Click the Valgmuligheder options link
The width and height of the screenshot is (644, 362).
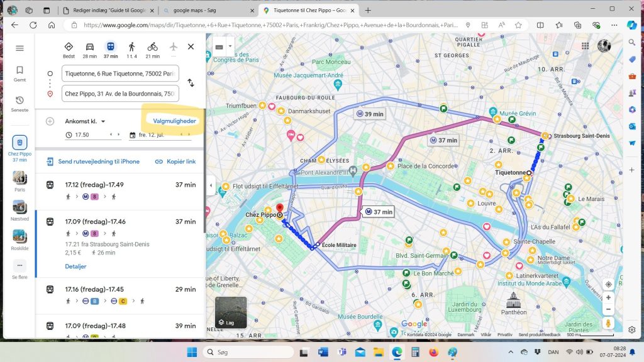click(x=174, y=121)
